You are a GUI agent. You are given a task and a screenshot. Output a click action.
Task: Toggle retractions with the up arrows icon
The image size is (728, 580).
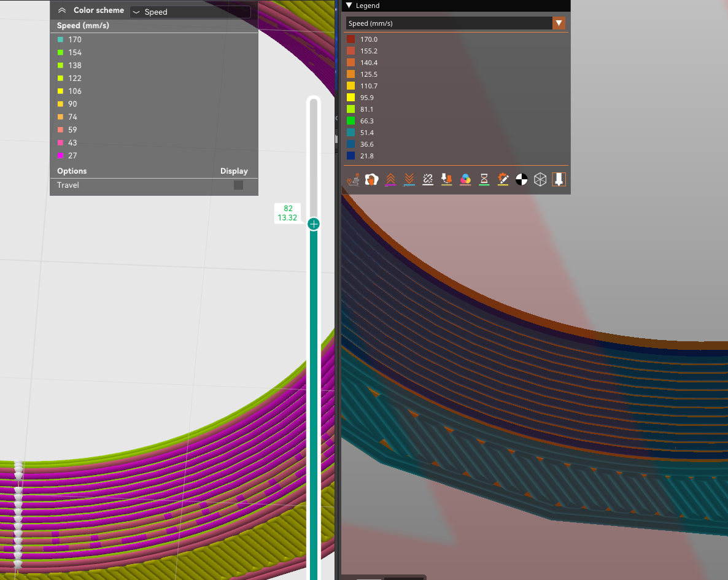390,179
